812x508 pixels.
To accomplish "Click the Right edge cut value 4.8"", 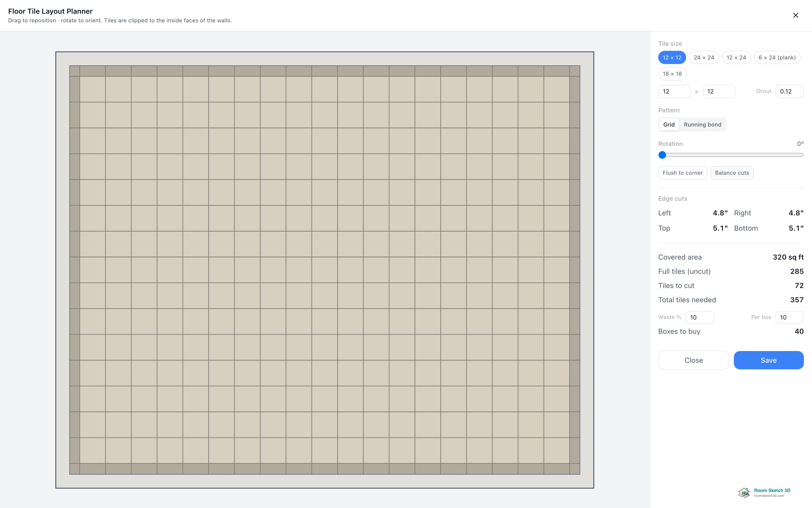I will pos(796,213).
